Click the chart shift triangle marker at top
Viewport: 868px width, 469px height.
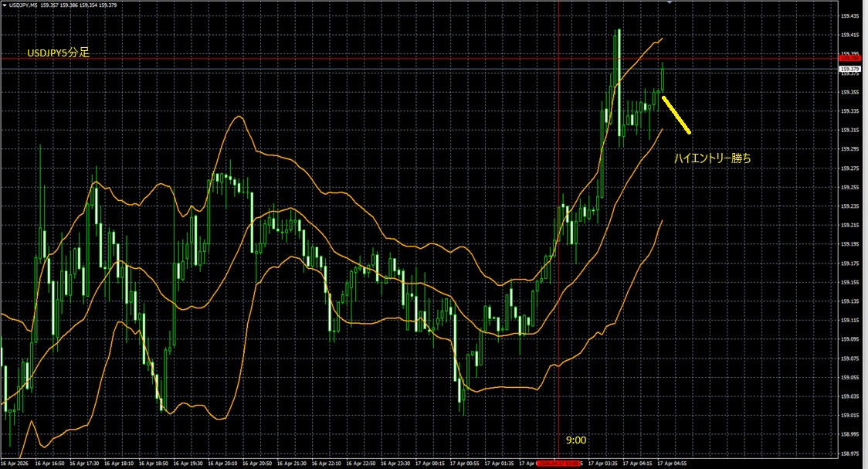coord(670,3)
